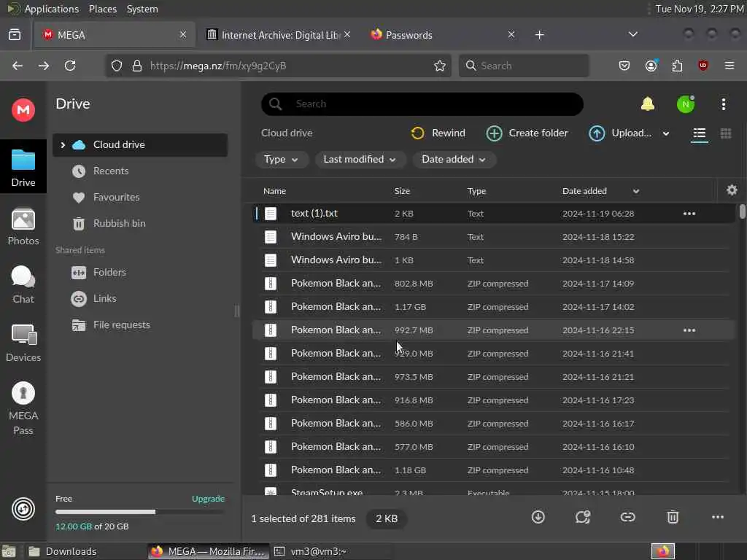Open the Chat section
The height and width of the screenshot is (560, 747).
point(23,285)
